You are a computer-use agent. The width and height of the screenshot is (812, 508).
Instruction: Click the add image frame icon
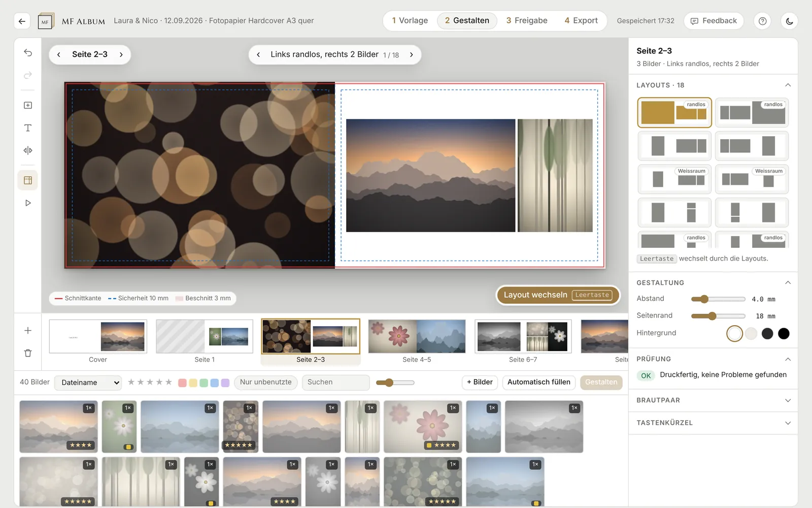pyautogui.click(x=28, y=105)
